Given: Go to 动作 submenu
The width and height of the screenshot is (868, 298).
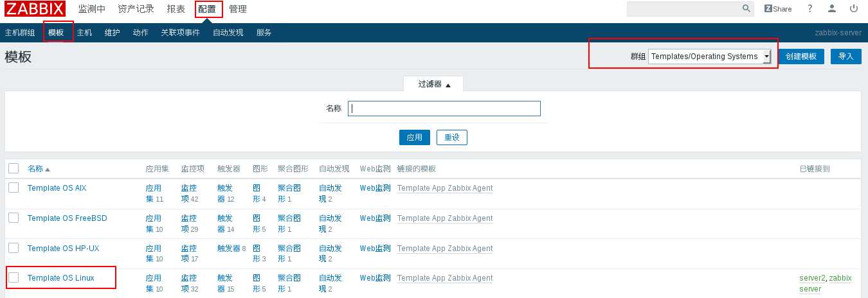Looking at the screenshot, I should point(140,33).
